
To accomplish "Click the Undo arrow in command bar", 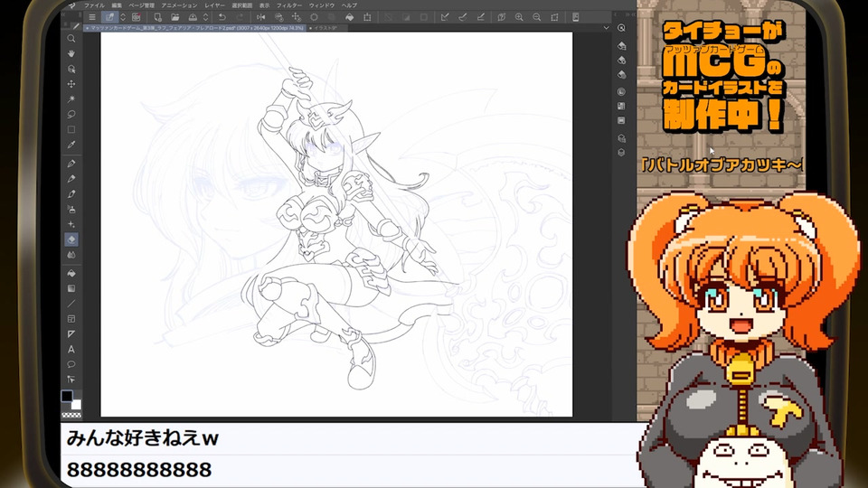I will point(222,17).
